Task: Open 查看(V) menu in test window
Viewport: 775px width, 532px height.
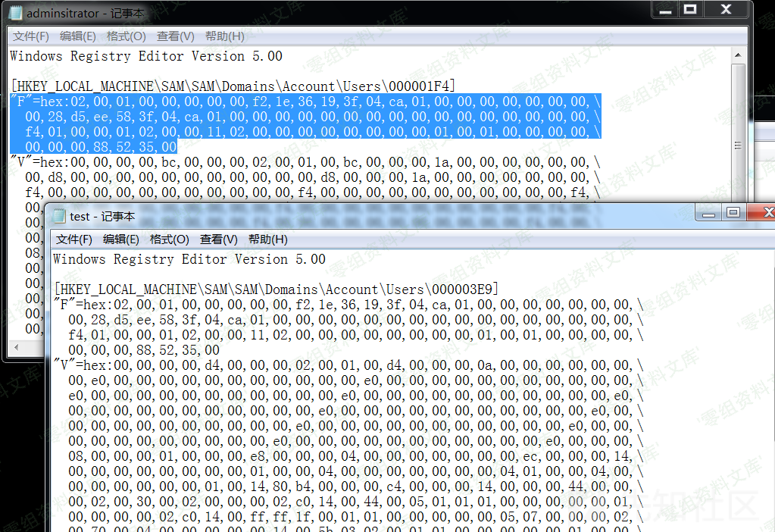Action: (219, 239)
